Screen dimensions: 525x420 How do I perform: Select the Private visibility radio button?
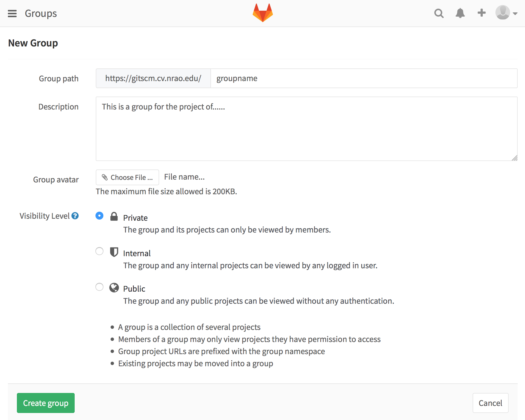[99, 216]
